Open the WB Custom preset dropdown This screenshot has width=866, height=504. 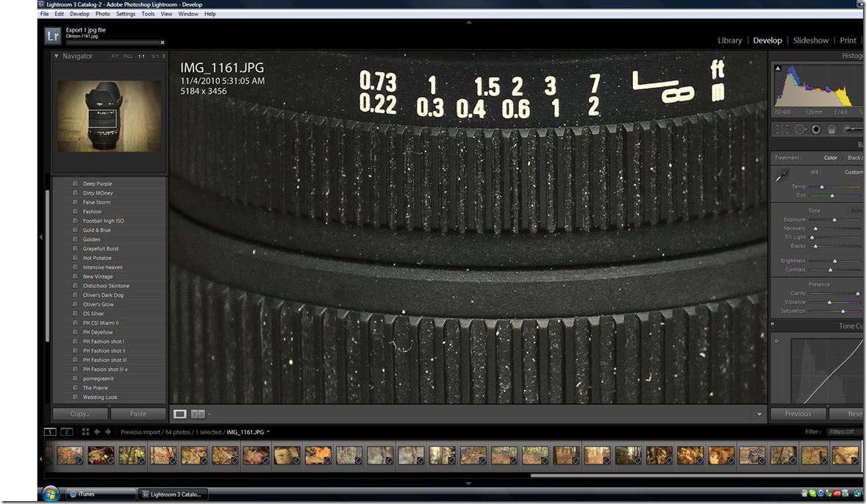tap(854, 172)
